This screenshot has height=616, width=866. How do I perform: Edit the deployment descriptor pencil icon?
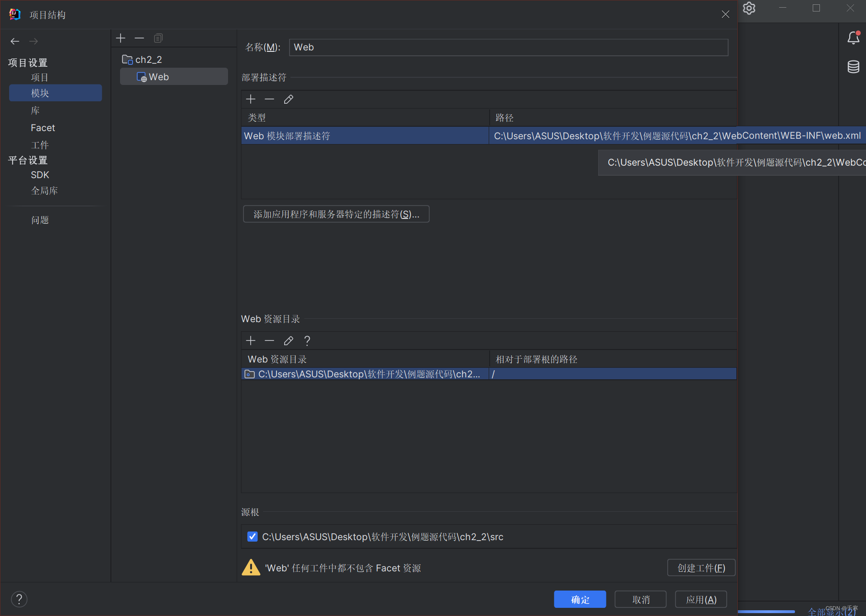tap(289, 99)
